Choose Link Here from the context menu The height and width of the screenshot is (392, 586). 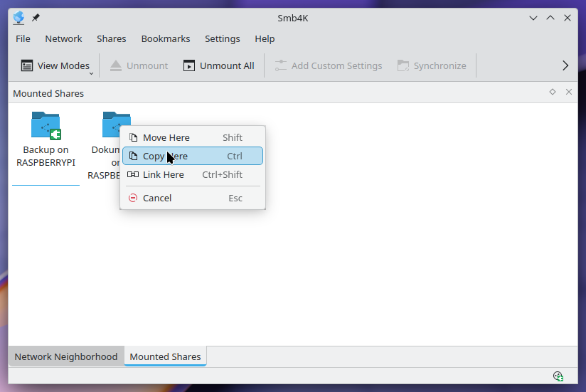tap(193, 174)
